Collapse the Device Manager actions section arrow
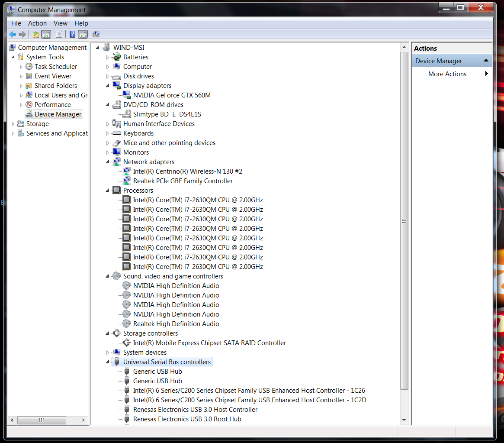This screenshot has width=504, height=443. coord(486,61)
